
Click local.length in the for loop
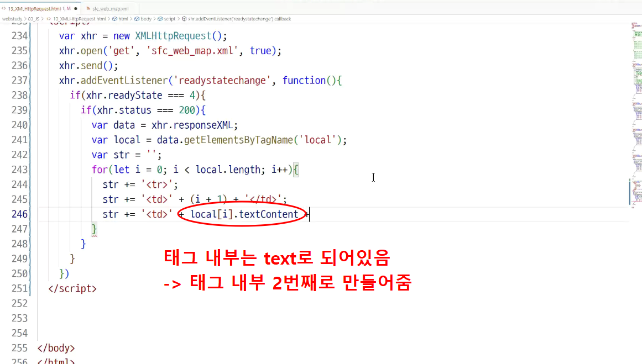228,170
